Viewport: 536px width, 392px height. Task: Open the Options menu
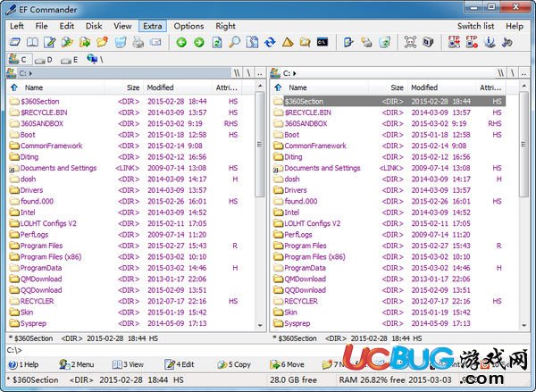click(x=188, y=26)
